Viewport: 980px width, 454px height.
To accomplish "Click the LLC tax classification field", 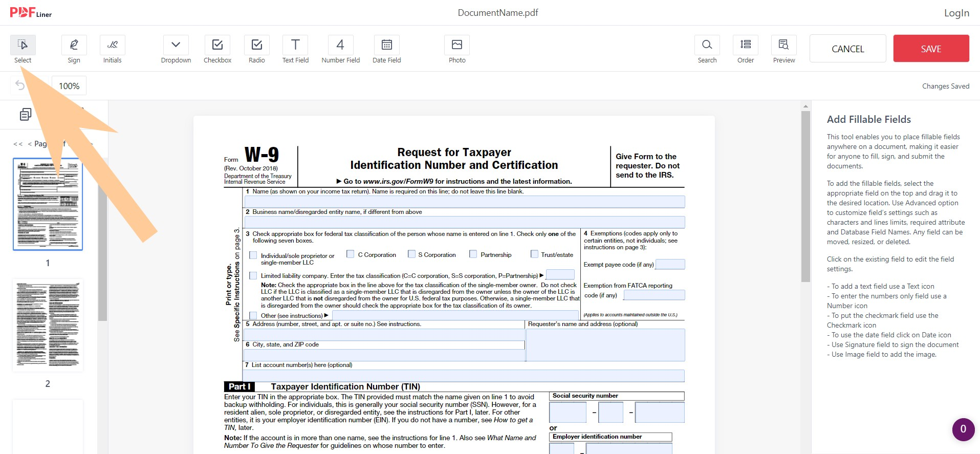I will coord(560,274).
